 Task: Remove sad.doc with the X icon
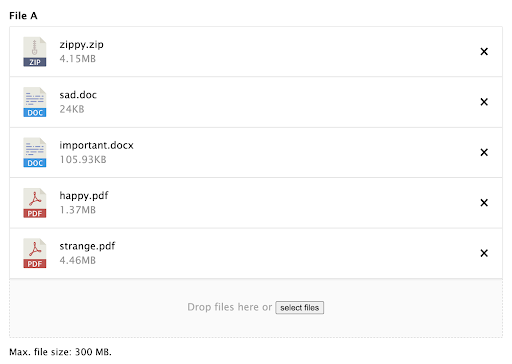[x=484, y=102]
